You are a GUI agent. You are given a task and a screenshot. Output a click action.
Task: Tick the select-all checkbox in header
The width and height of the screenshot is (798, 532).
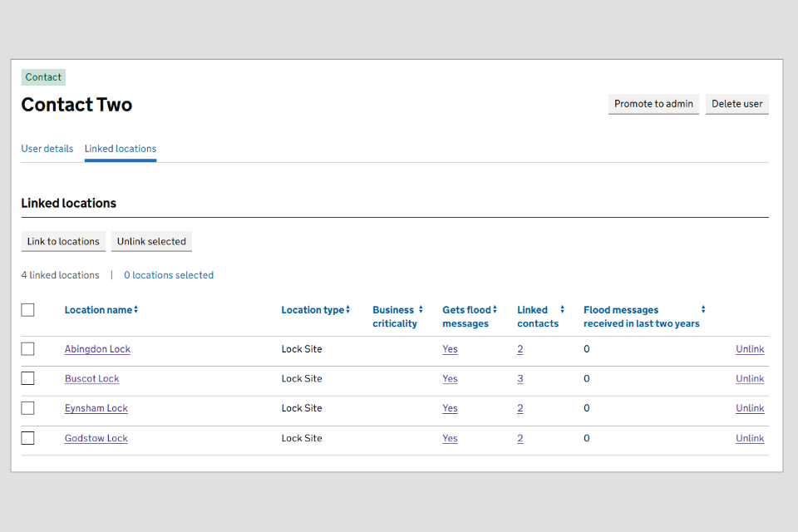(x=28, y=310)
